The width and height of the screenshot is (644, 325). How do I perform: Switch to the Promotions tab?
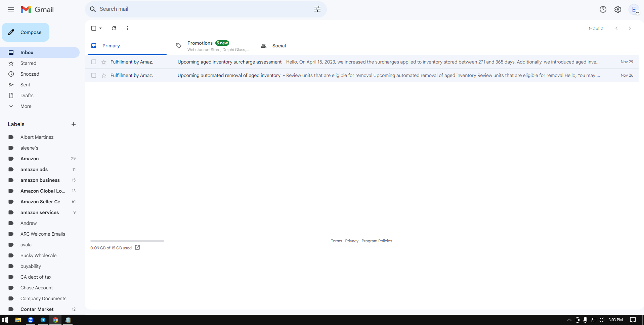[212, 46]
